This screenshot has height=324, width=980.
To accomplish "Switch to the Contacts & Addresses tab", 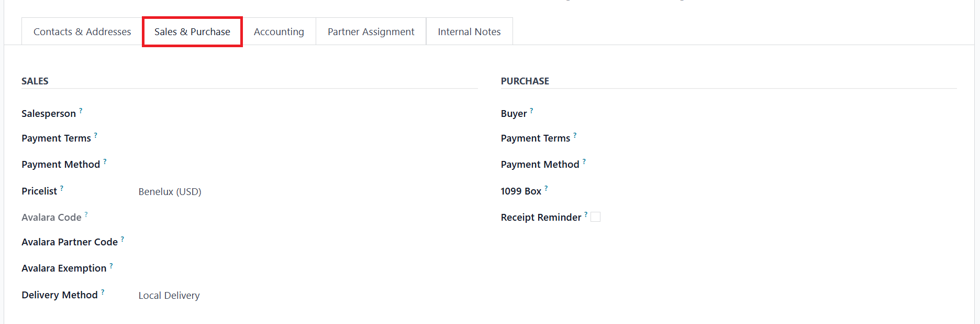I will point(82,32).
